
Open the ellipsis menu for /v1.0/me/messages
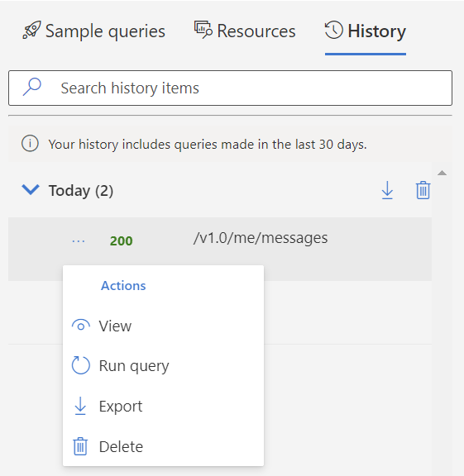(79, 241)
